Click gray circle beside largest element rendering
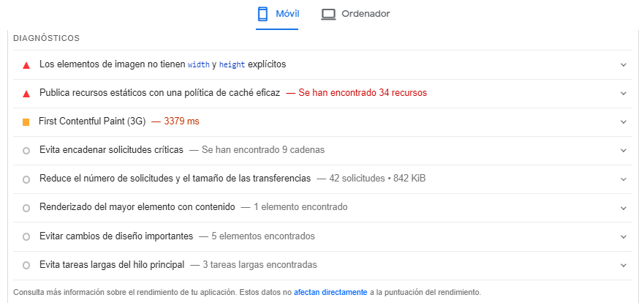This screenshot has width=644, height=303. click(x=26, y=208)
